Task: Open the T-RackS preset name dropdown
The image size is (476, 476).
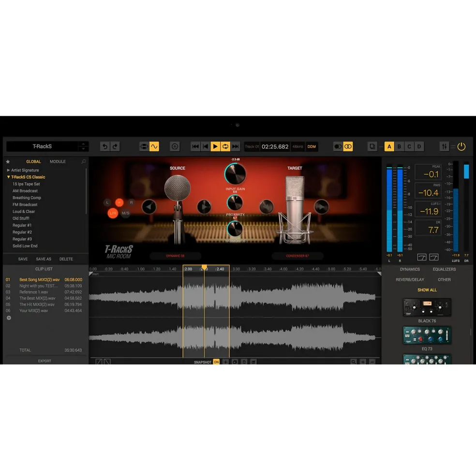Action: click(42, 146)
